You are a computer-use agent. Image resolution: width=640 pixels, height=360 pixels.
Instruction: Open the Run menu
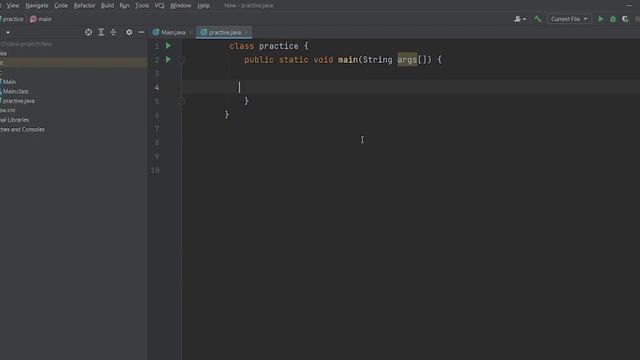(x=124, y=5)
